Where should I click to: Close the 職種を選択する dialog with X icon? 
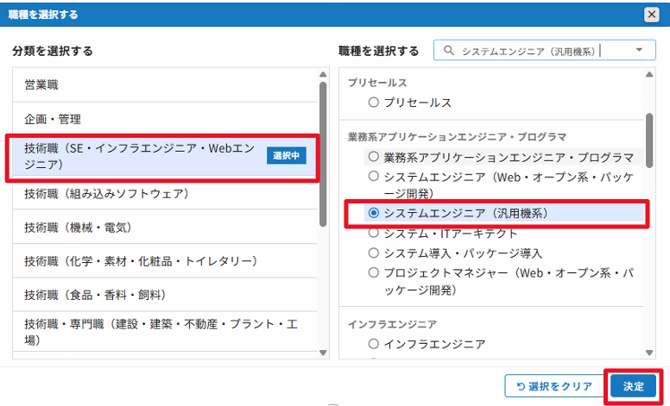pos(651,14)
